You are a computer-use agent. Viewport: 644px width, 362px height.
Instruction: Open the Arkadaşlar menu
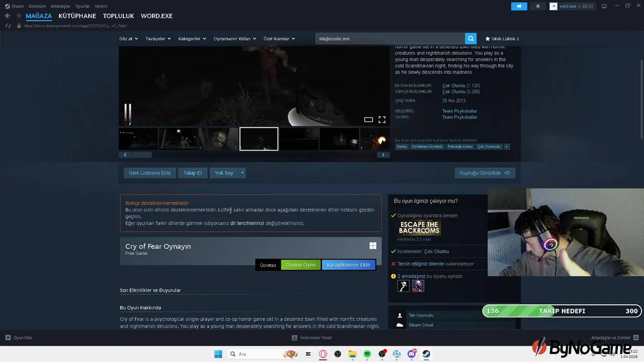click(x=60, y=6)
